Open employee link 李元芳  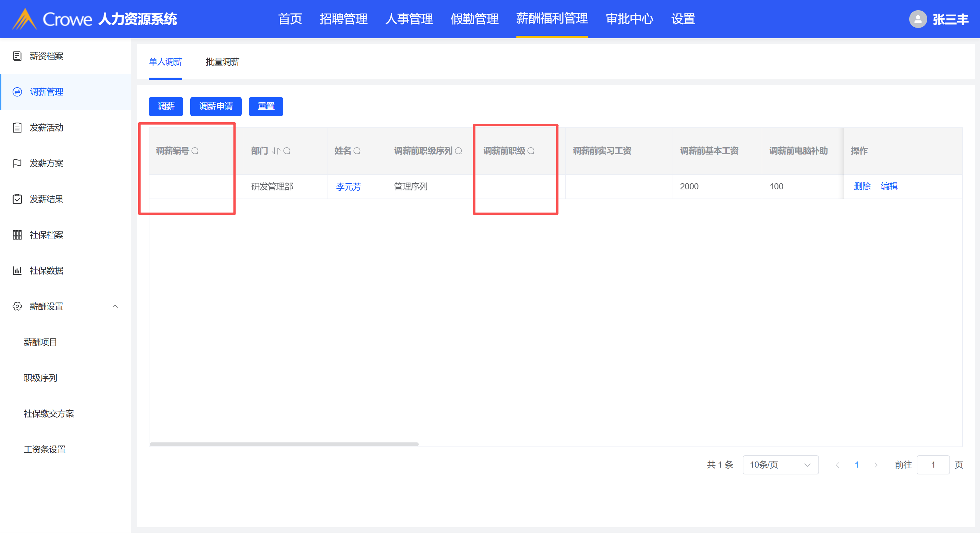[x=348, y=187]
